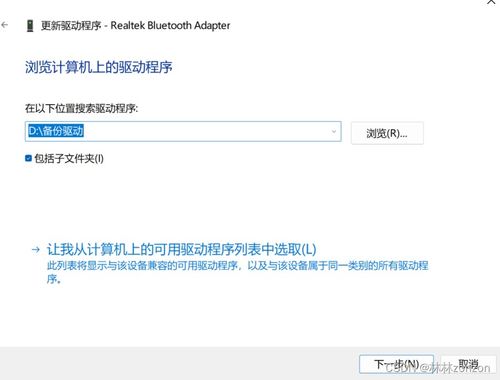The height and width of the screenshot is (380, 500).
Task: Toggle the 包括子文件夹 checkbox
Action: pos(28,158)
